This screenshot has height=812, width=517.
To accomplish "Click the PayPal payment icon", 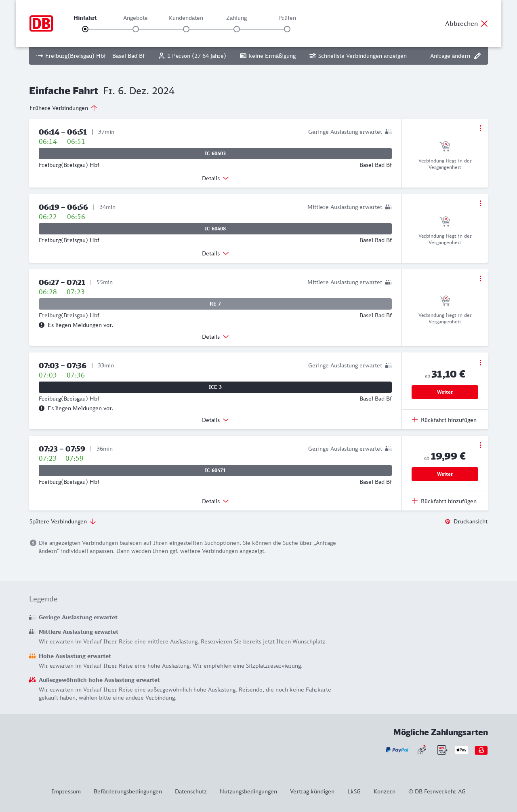I will click(x=397, y=750).
